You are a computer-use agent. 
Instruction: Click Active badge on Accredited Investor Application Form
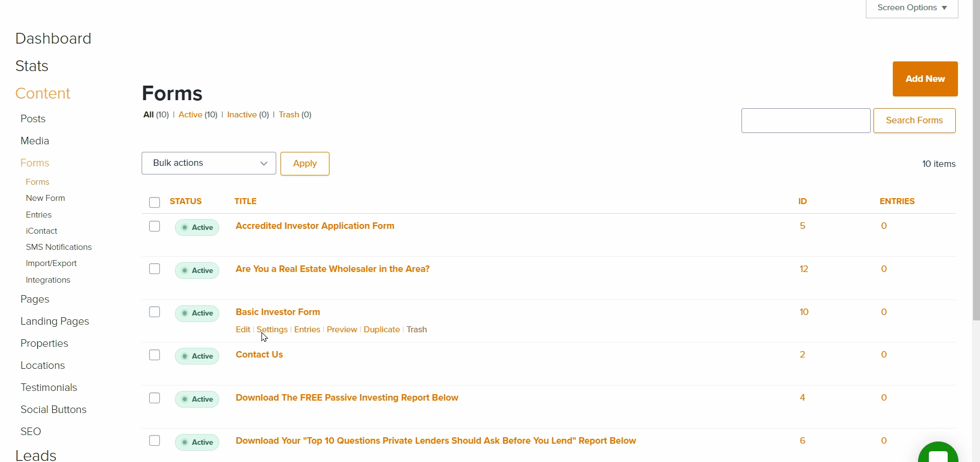[197, 227]
